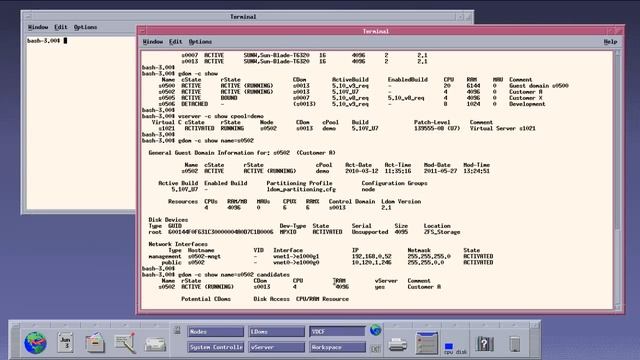640x360 pixels.
Task: Open Window menu in front Terminal
Action: click(x=153, y=42)
